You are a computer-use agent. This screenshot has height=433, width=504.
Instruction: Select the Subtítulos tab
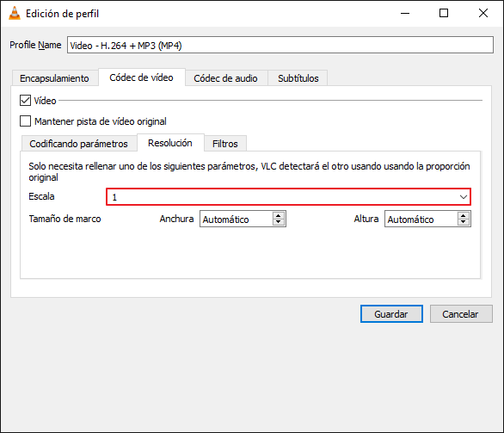tap(298, 78)
